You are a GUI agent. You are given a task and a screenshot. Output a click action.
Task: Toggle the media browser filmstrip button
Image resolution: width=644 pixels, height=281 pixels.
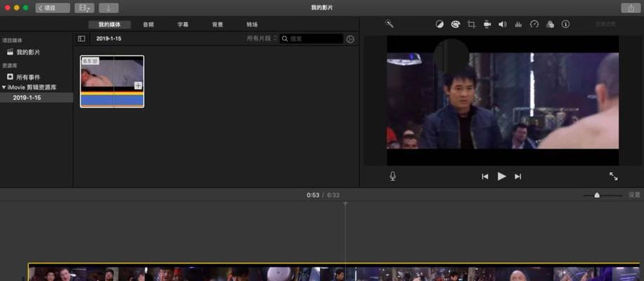(84, 8)
